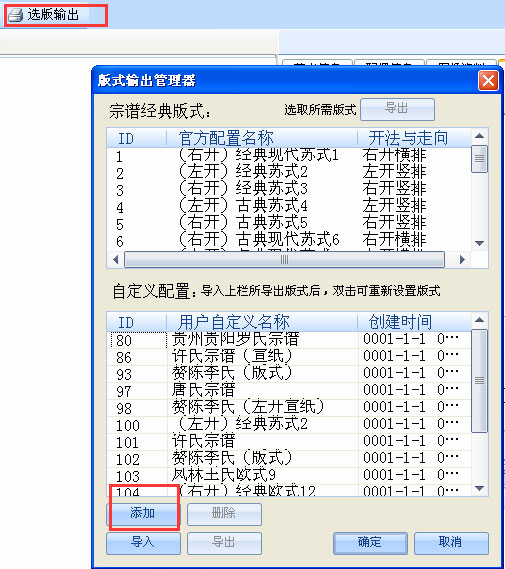The height and width of the screenshot is (569, 505).
Task: Click left arrow of horizontal scrollbar
Action: coord(115,260)
